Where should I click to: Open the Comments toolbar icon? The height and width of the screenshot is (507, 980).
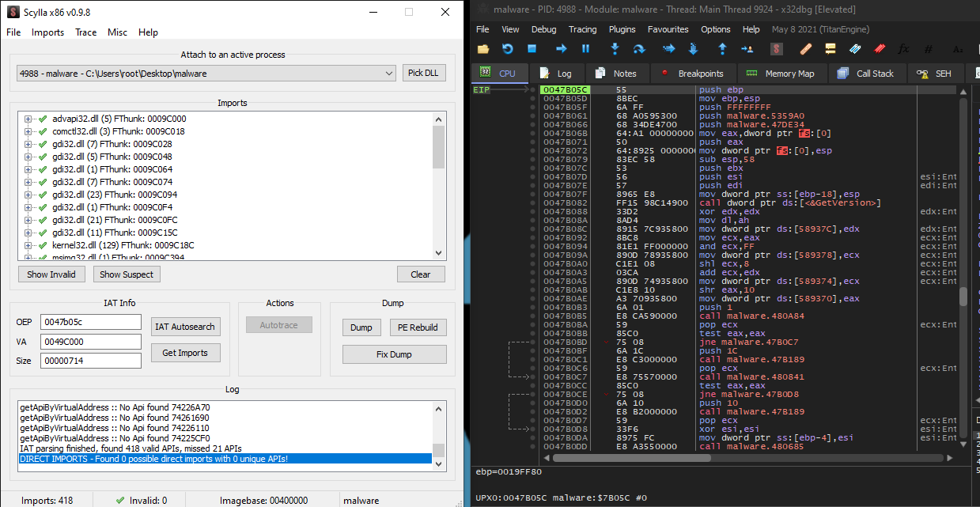coord(831,49)
